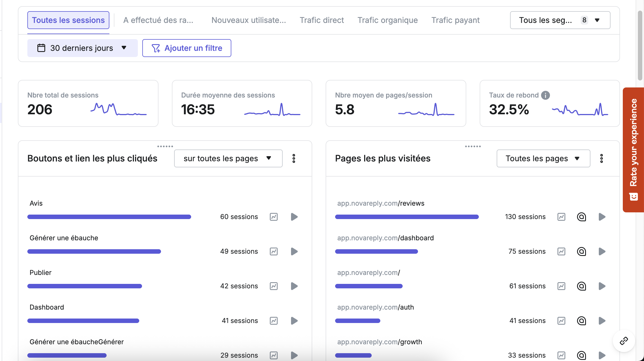
Task: Select the Toutes les pages dropdown
Action: (543, 158)
